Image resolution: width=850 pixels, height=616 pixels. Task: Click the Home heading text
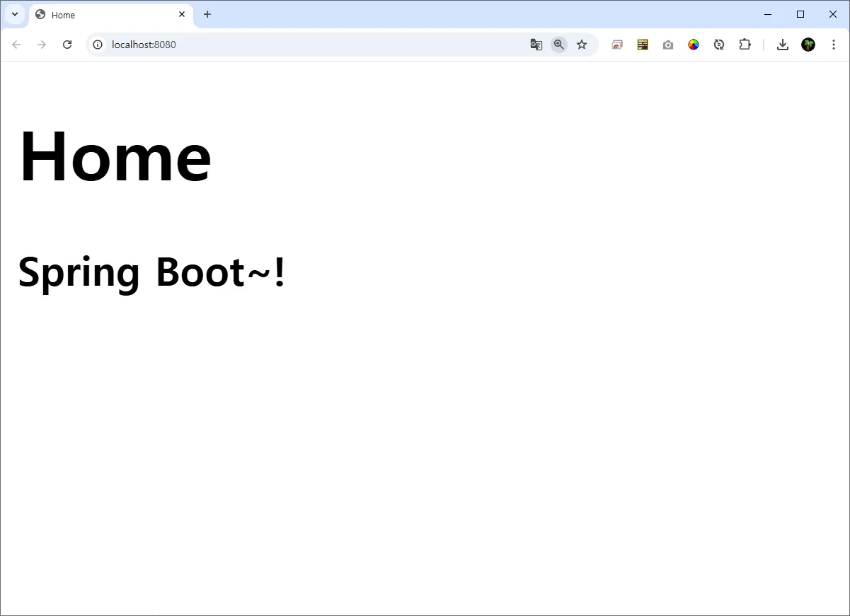click(x=115, y=156)
